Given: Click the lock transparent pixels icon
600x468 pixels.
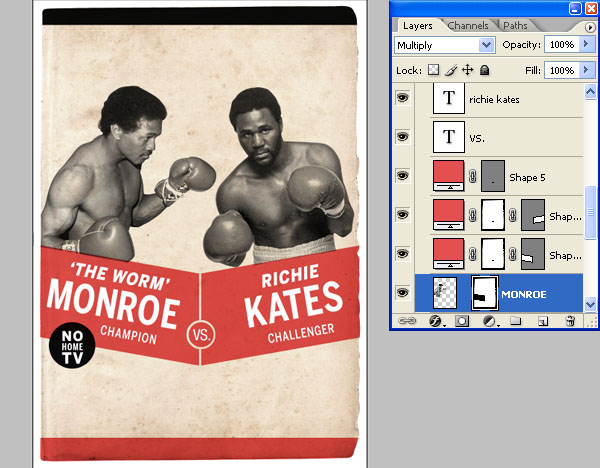Looking at the screenshot, I should (433, 71).
